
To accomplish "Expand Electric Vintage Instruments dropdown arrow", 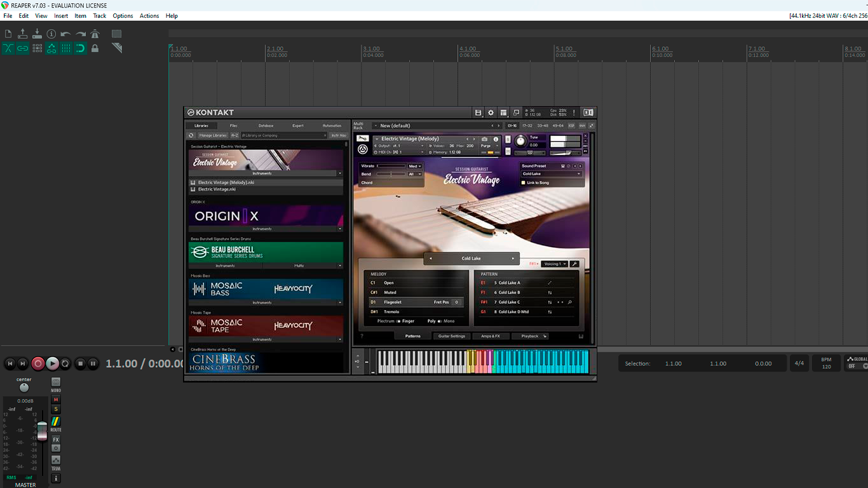I will (340, 173).
